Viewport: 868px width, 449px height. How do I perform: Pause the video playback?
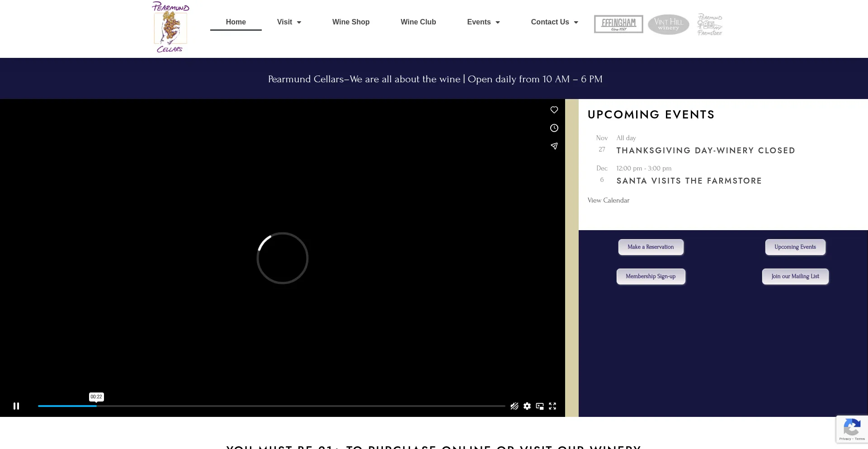tap(16, 406)
